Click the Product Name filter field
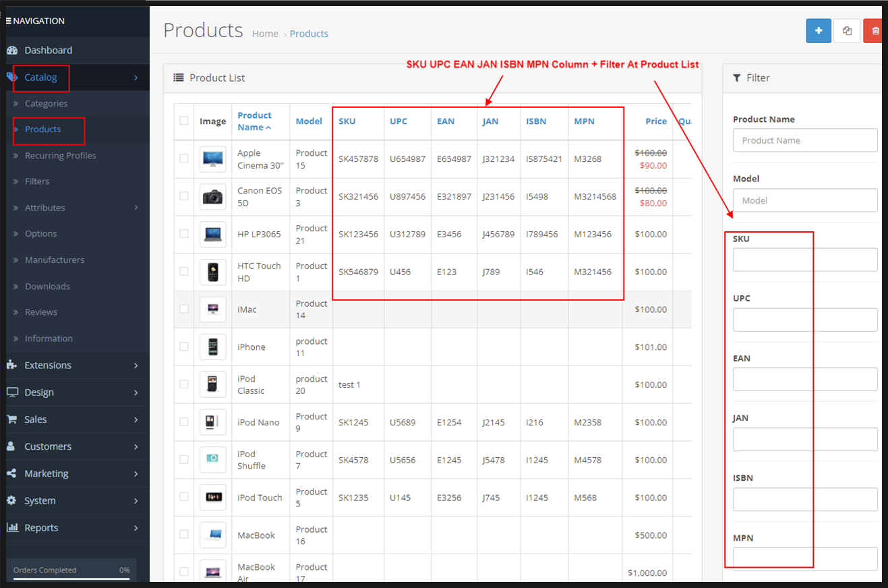 (x=805, y=140)
